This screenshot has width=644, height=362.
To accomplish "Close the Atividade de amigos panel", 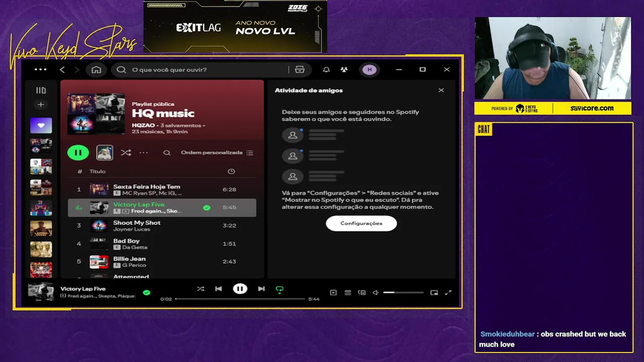I will coord(441,90).
